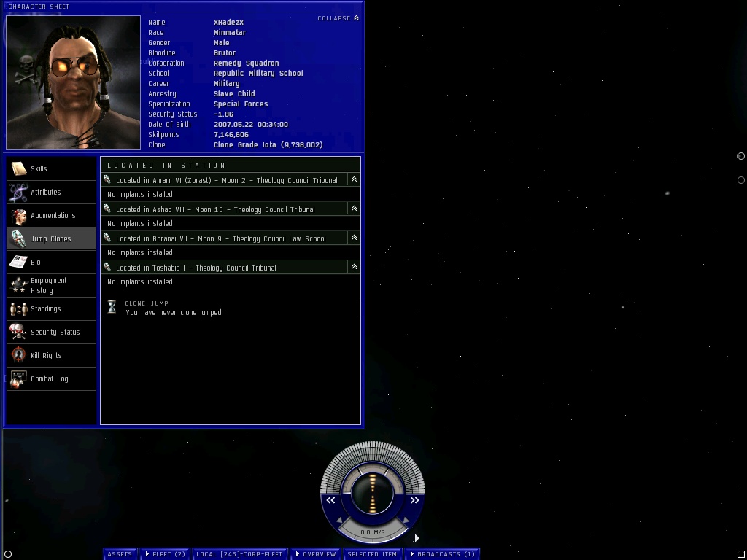
Task: Collapse the Toshabia I clone entry
Action: (x=354, y=267)
